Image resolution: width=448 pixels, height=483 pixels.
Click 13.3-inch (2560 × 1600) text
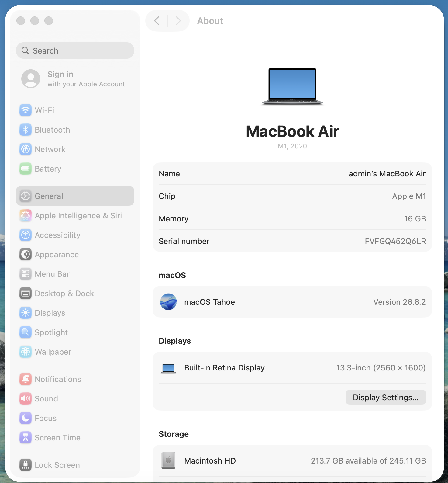[x=381, y=368]
